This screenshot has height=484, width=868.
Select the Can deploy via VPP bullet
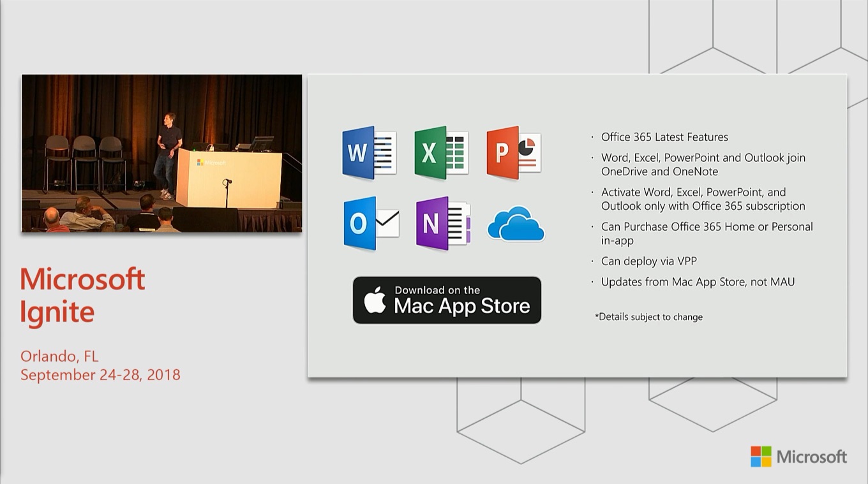648,261
